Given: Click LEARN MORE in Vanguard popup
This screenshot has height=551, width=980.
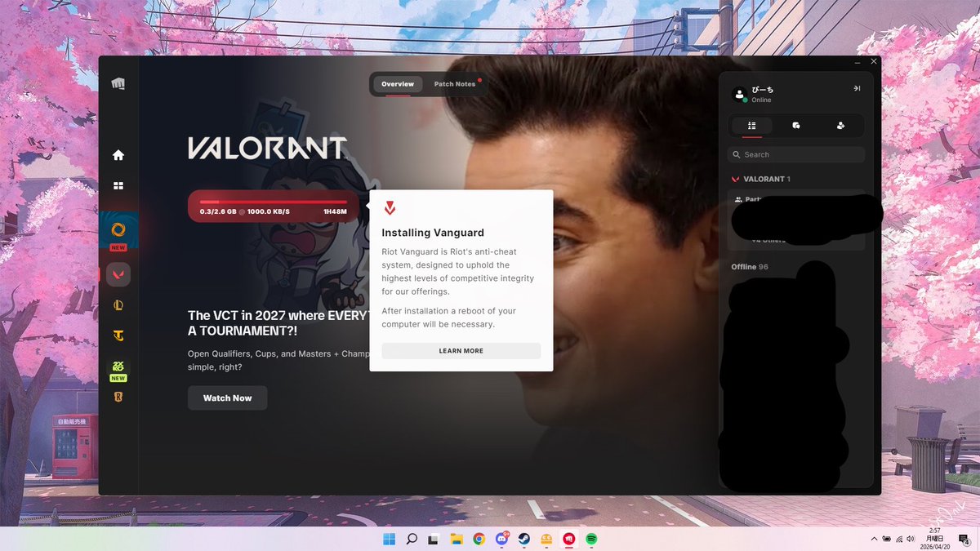Looking at the screenshot, I should tap(461, 351).
